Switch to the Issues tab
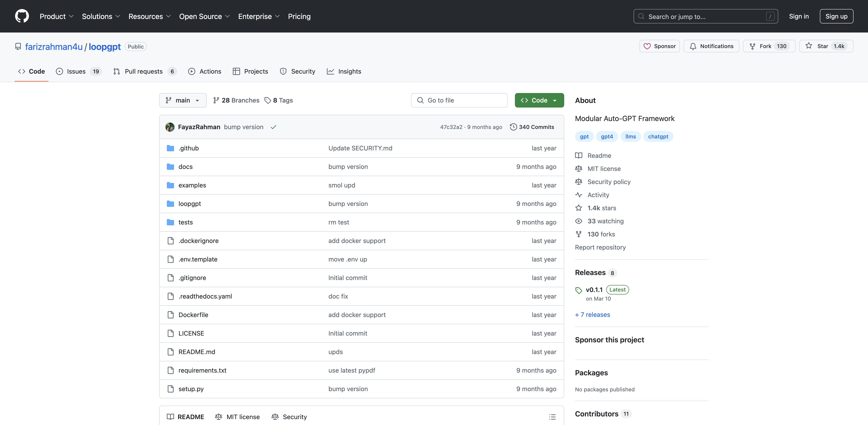This screenshot has height=425, width=868. coord(78,71)
